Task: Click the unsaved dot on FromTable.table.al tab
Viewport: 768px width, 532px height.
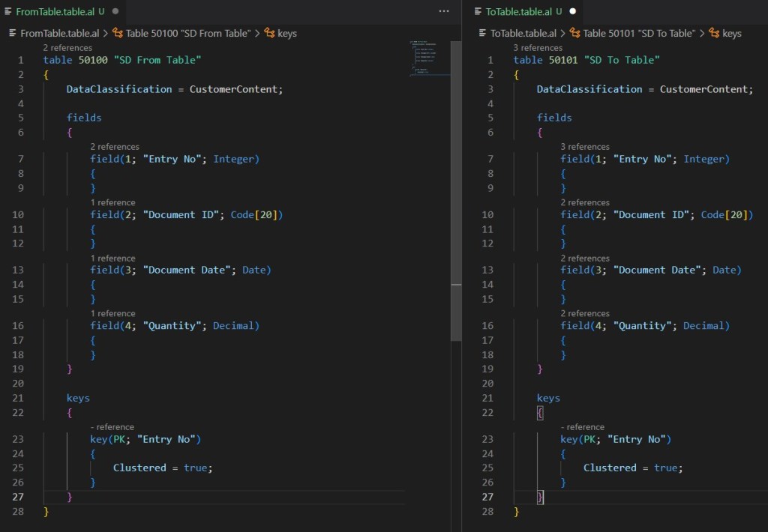Action: (x=115, y=12)
